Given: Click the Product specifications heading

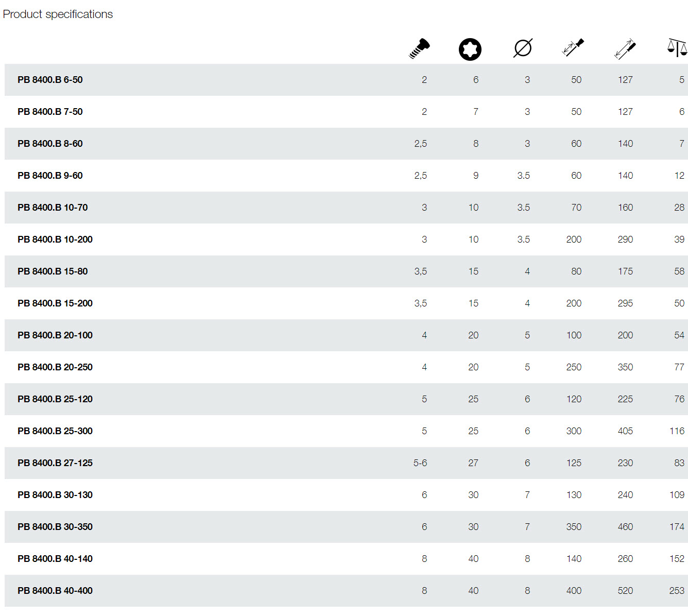Looking at the screenshot, I should [58, 14].
